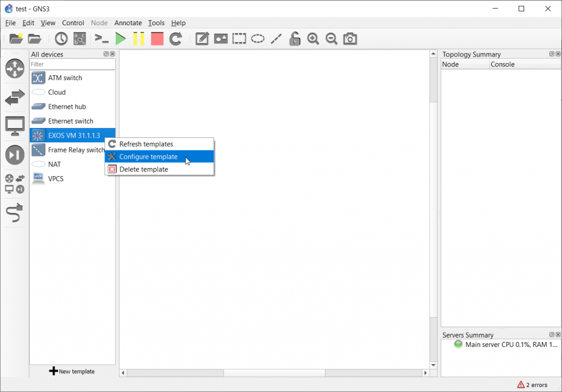Browse security devices sidebar icon
This screenshot has height=392, width=562.
(15, 155)
